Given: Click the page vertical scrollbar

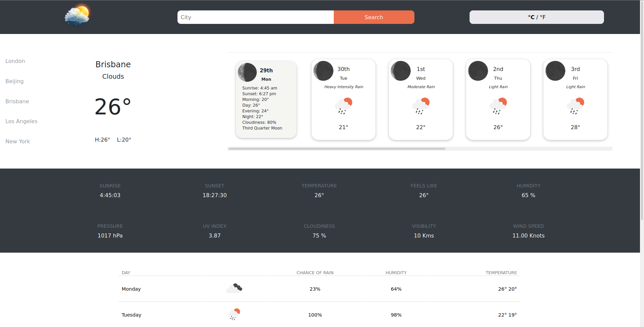Looking at the screenshot, I should click(642, 111).
